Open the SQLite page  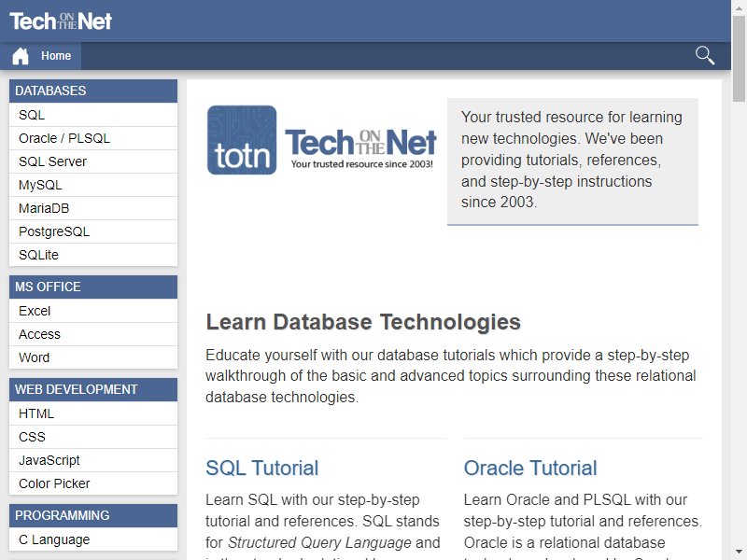(93, 255)
